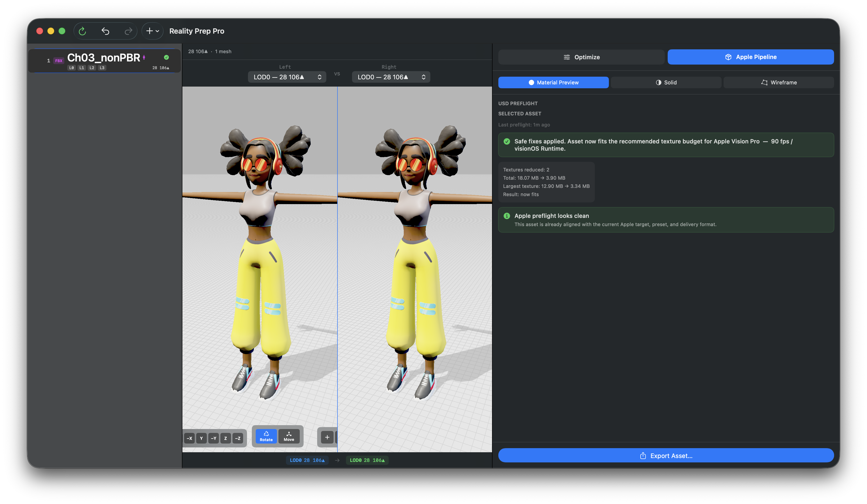Open the Right LOD0 selector dropdown
This screenshot has height=504, width=867.
391,77
